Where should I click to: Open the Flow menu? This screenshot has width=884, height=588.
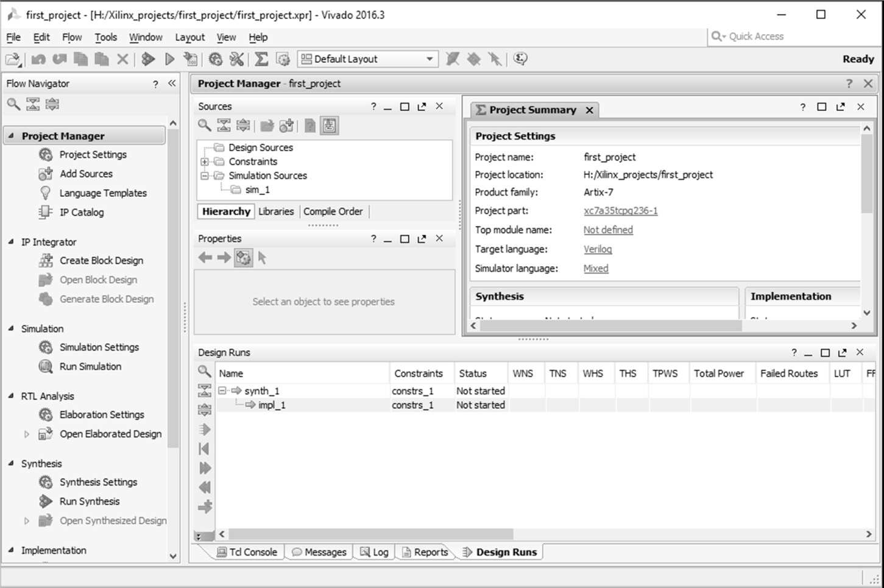tap(72, 37)
